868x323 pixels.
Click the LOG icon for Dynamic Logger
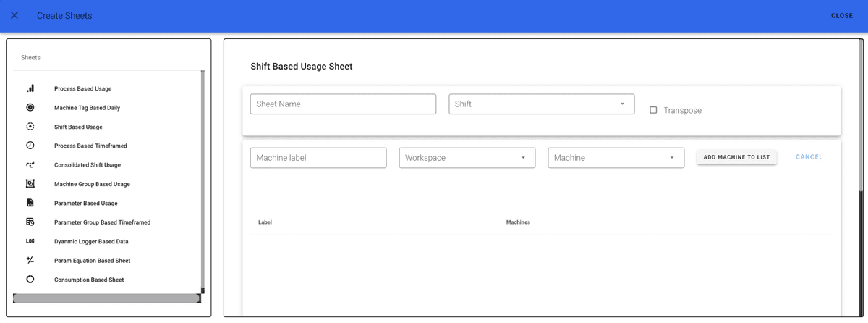click(30, 241)
